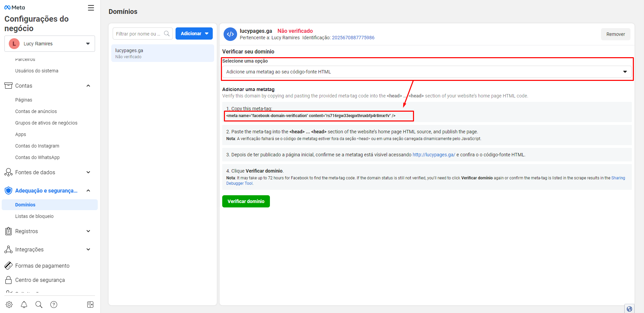Click the Formas de pagamento icon

[x=8, y=266]
